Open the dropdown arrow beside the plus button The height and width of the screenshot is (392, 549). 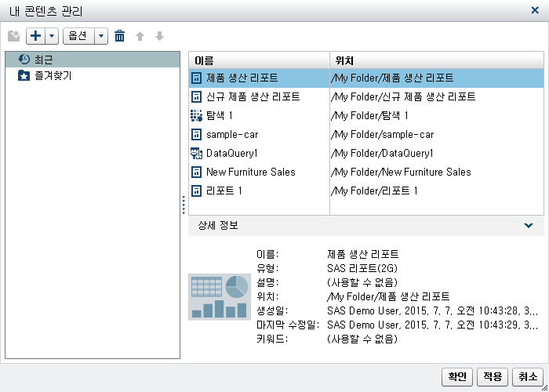52,36
